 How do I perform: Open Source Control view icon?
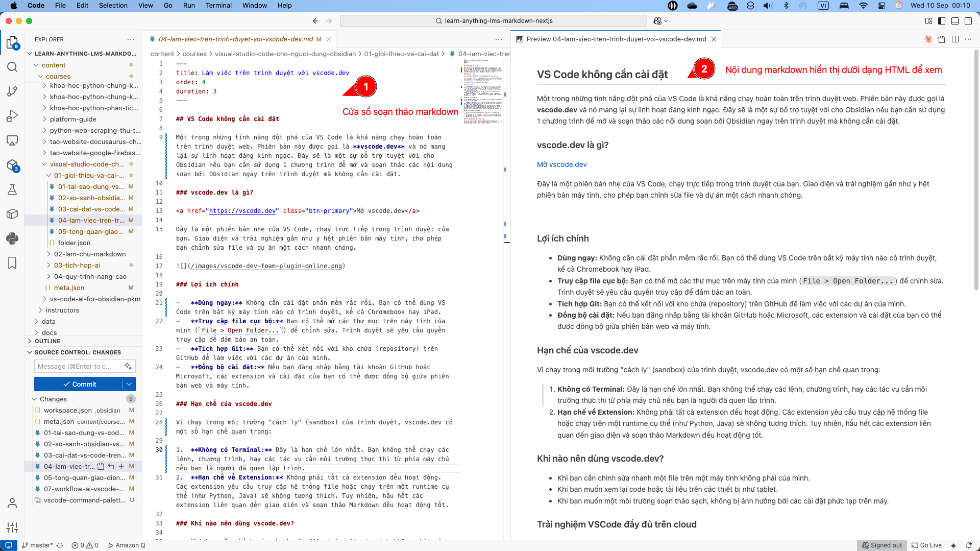coord(12,91)
